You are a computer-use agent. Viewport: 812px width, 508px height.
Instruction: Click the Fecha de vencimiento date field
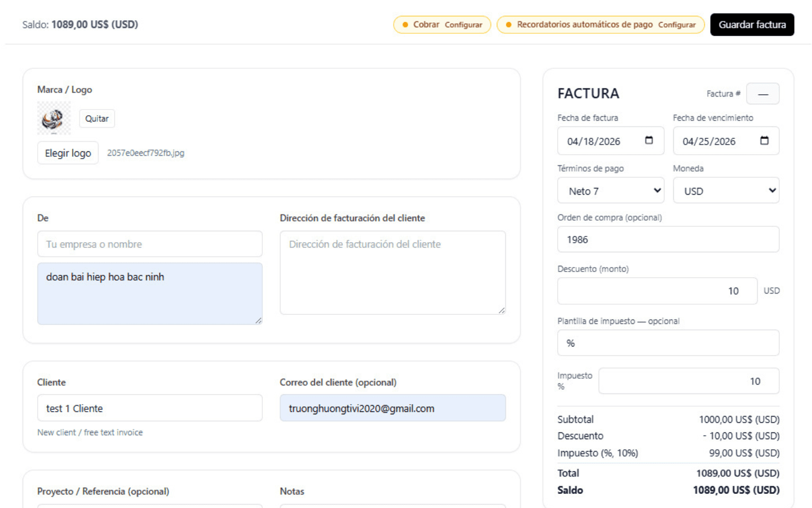[726, 141]
